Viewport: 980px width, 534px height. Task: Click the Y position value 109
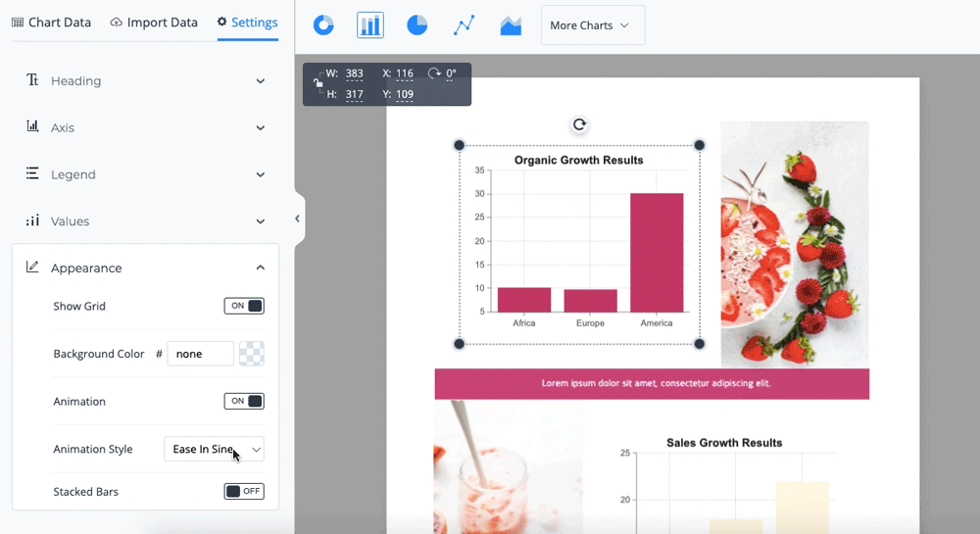coord(405,95)
